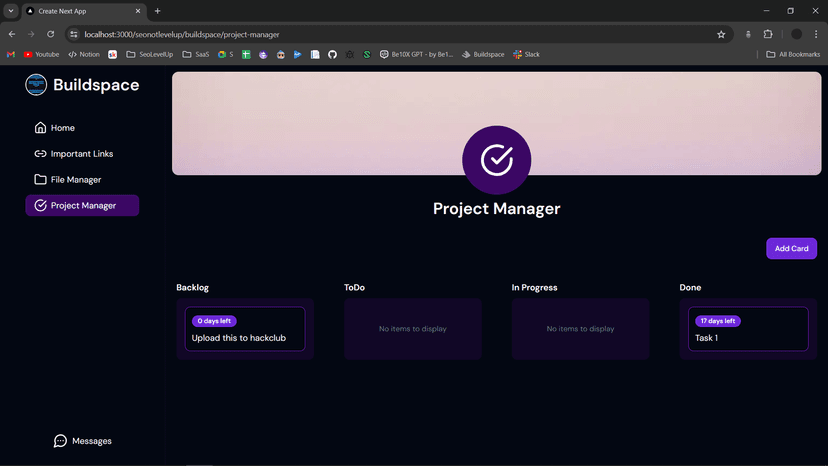The image size is (828, 466).
Task: Click the '0 days left' badge
Action: coord(214,321)
